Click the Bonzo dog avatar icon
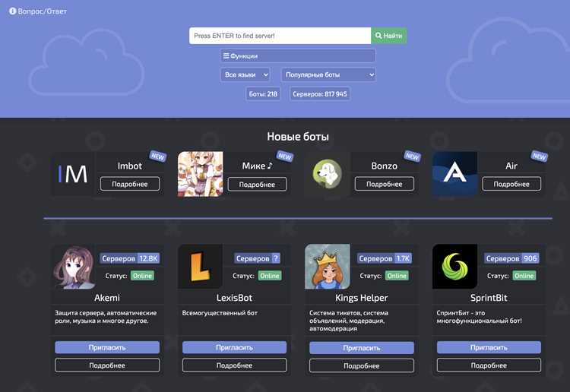The width and height of the screenshot is (570, 392). pyautogui.click(x=327, y=174)
